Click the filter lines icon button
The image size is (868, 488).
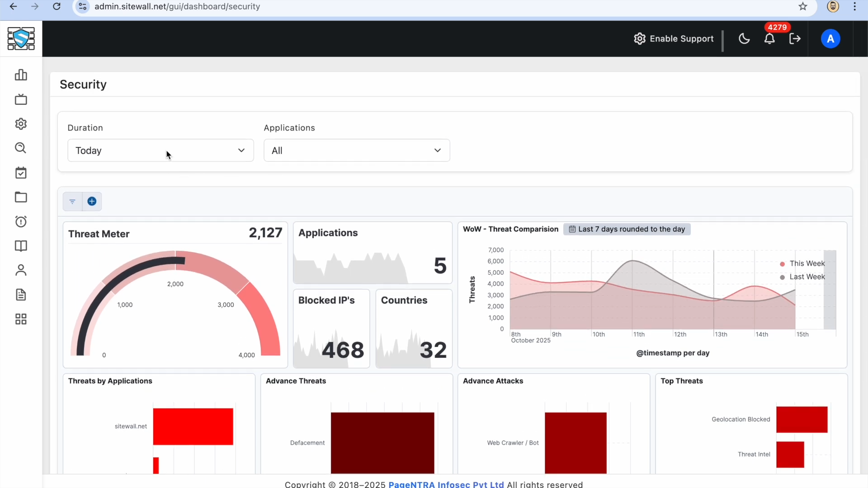72,202
